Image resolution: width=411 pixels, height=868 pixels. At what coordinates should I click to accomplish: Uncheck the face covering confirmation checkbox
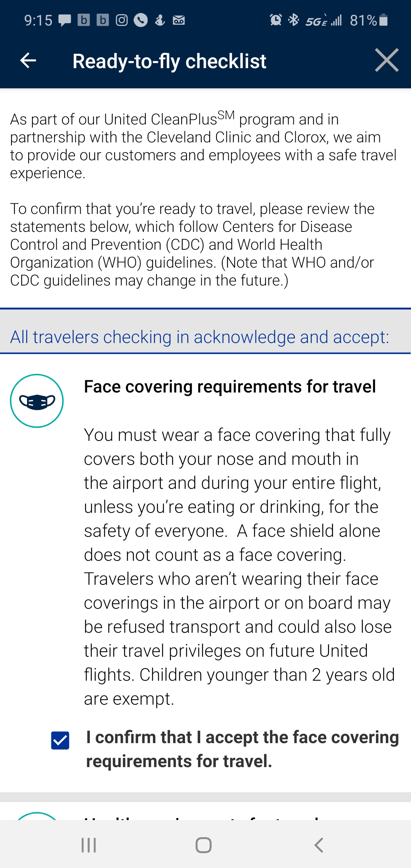click(x=60, y=740)
